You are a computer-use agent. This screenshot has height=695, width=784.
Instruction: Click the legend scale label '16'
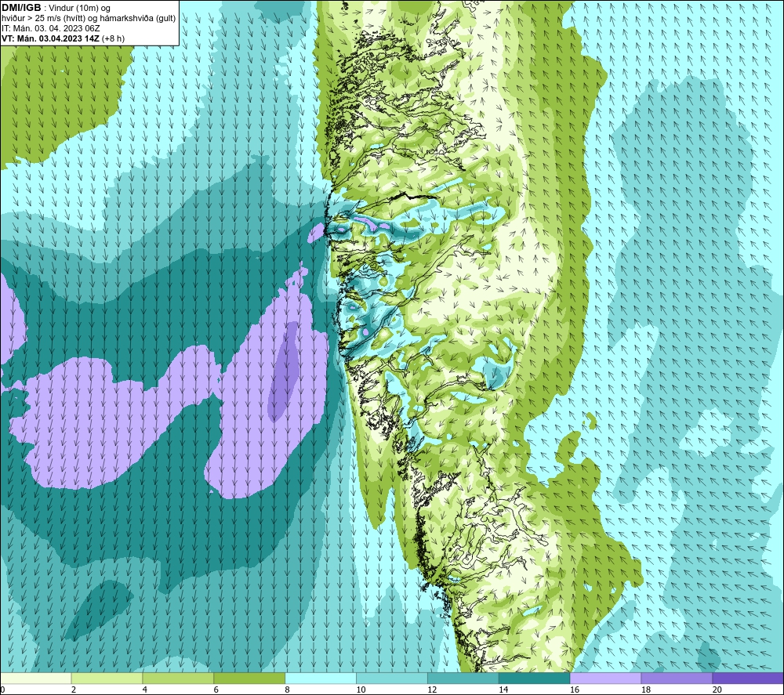[x=575, y=690]
